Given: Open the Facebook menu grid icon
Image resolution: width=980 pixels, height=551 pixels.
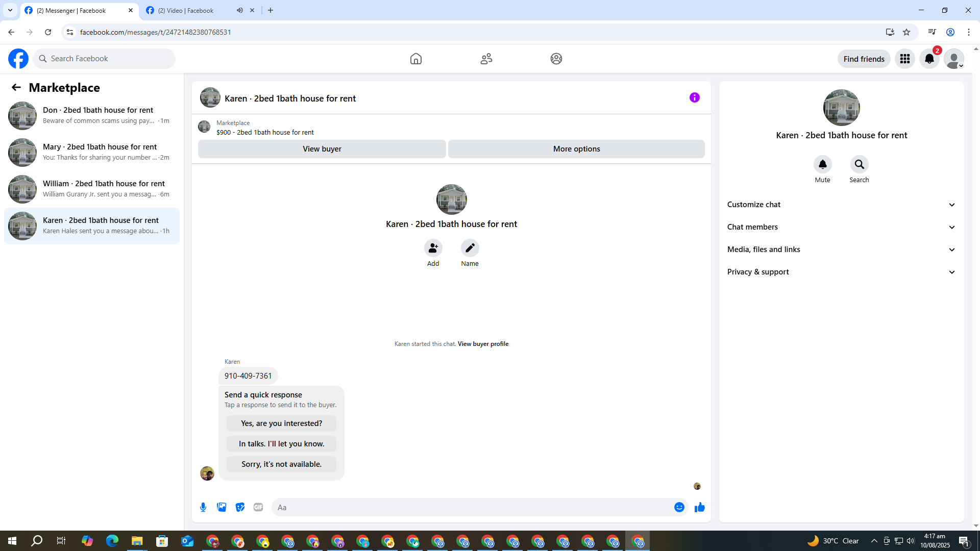Looking at the screenshot, I should coord(905,59).
